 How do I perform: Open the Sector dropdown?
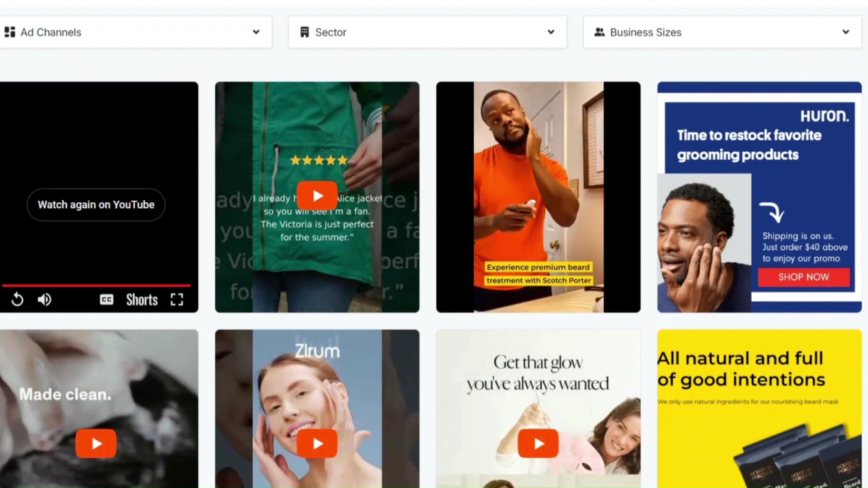pyautogui.click(x=428, y=32)
